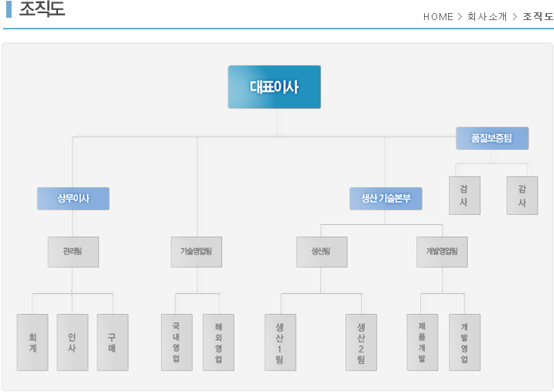The height and width of the screenshot is (392, 554).
Task: Select the 제품개발 box
Action: (422, 343)
